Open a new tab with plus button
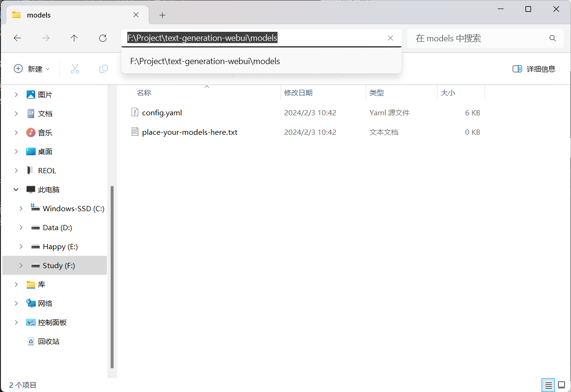Viewport: 571px width, 392px height. click(162, 15)
